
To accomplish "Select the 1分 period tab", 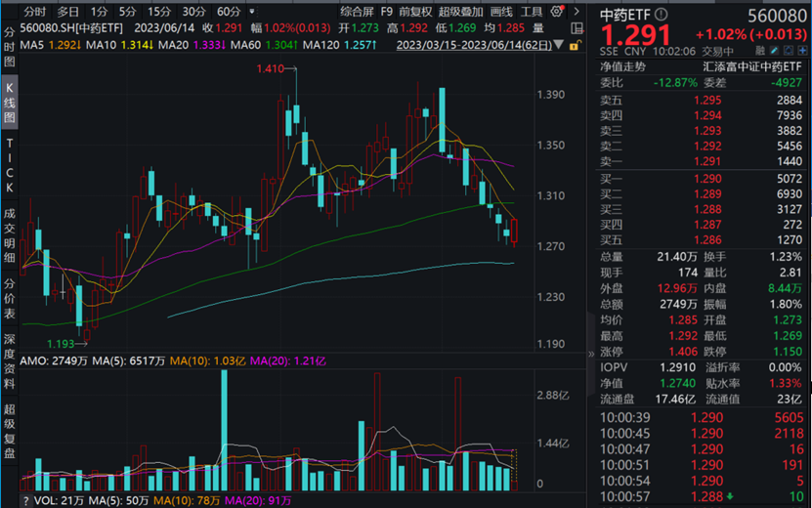I will [99, 12].
